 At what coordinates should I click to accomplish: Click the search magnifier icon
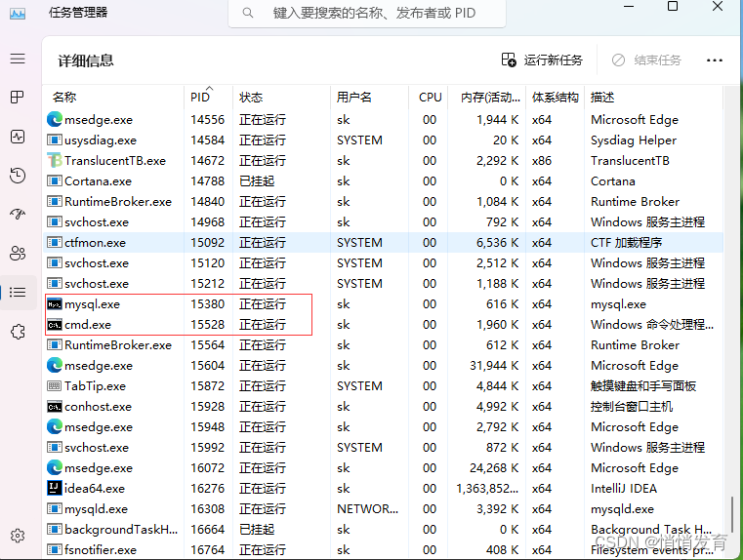[247, 13]
